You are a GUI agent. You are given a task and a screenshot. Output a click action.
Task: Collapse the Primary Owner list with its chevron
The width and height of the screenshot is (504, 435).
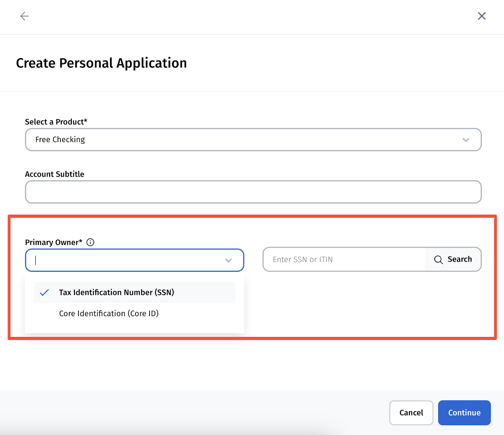point(228,260)
